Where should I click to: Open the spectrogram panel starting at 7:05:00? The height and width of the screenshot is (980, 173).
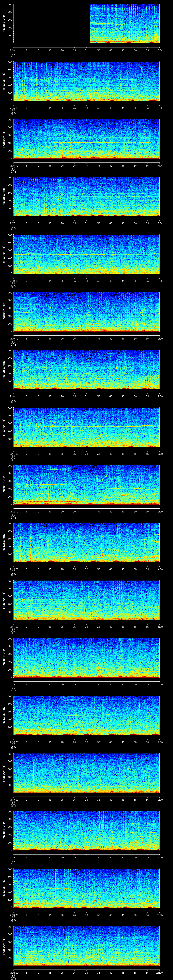[87, 81]
